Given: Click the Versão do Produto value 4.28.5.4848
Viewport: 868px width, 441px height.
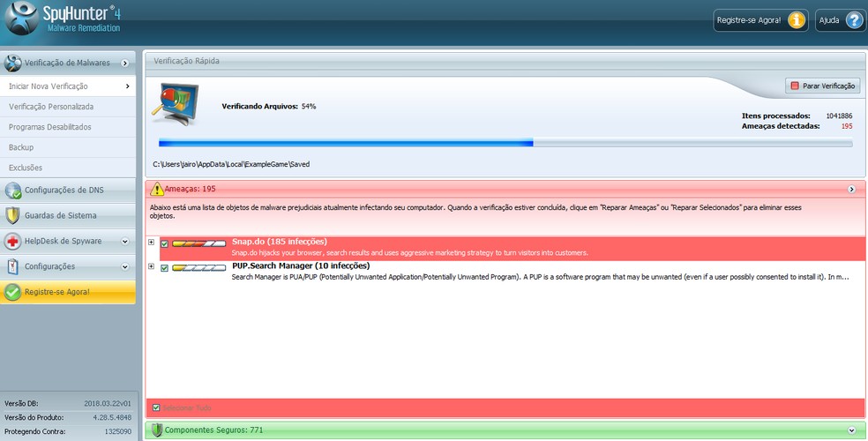Looking at the screenshot, I should click(x=112, y=418).
